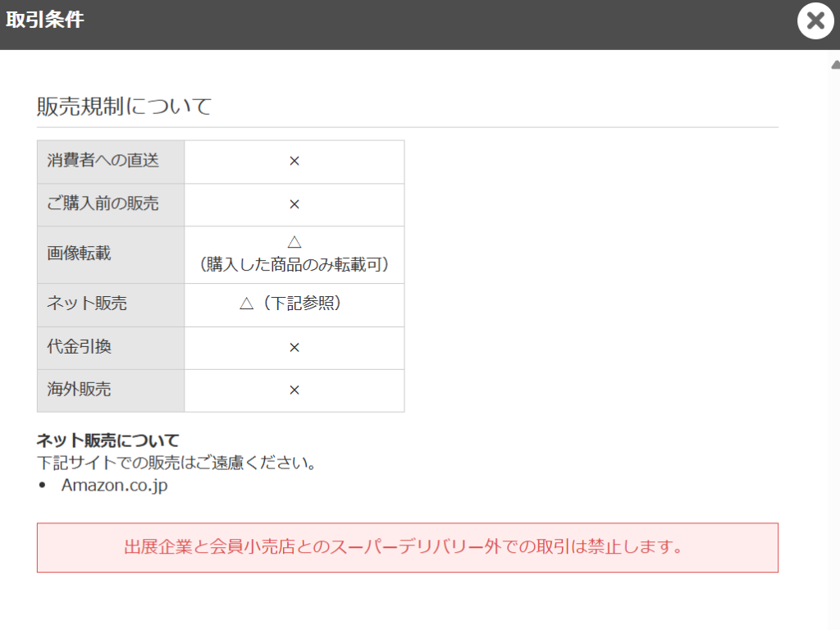Close the 取引条件 dialog with the X button
840x630 pixels.
click(x=815, y=21)
